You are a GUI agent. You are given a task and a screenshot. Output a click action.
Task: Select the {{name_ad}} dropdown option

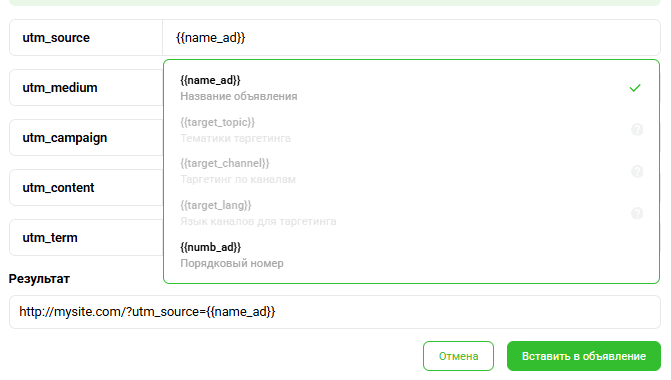tap(411, 88)
